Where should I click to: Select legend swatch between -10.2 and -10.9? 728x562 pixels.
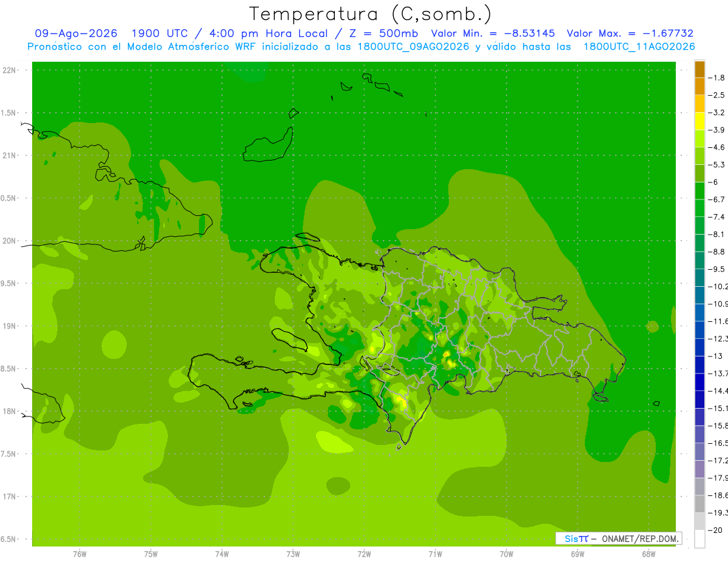coord(699,295)
